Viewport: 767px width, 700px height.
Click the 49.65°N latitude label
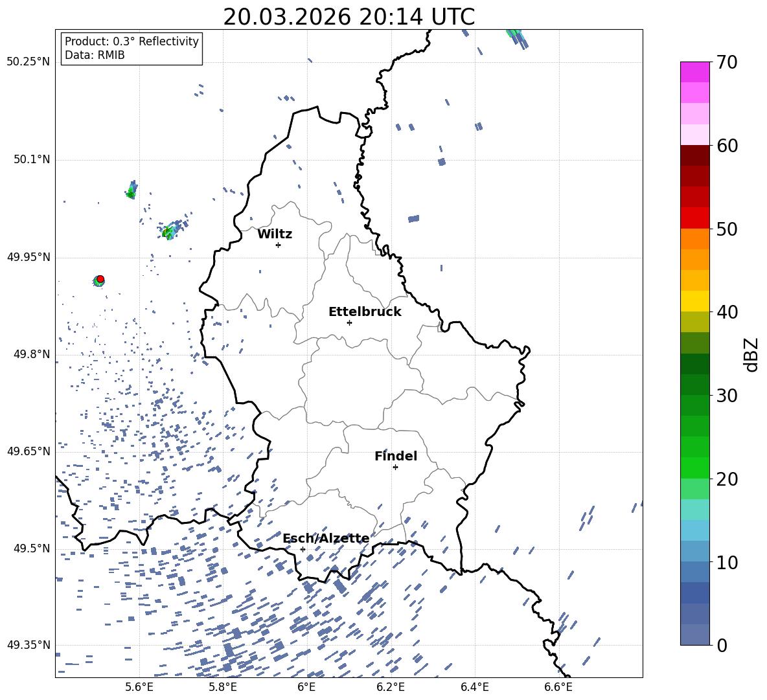(29, 451)
